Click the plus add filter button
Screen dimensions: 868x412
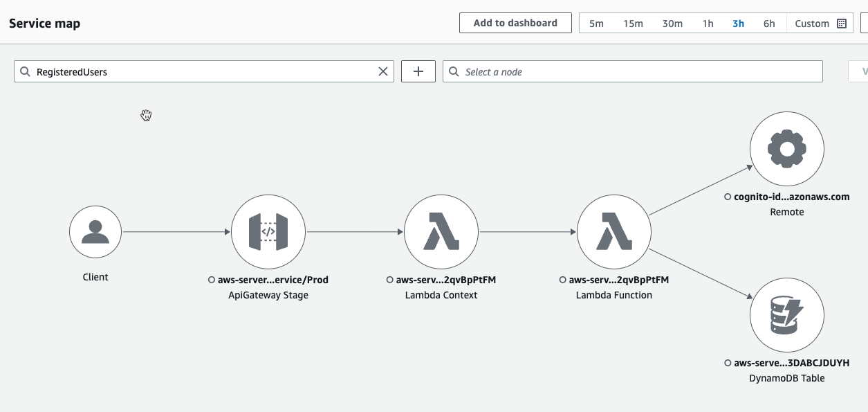418,71
